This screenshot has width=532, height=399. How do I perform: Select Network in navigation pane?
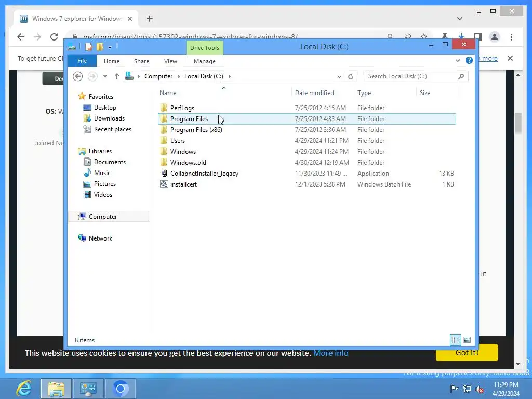tap(100, 238)
